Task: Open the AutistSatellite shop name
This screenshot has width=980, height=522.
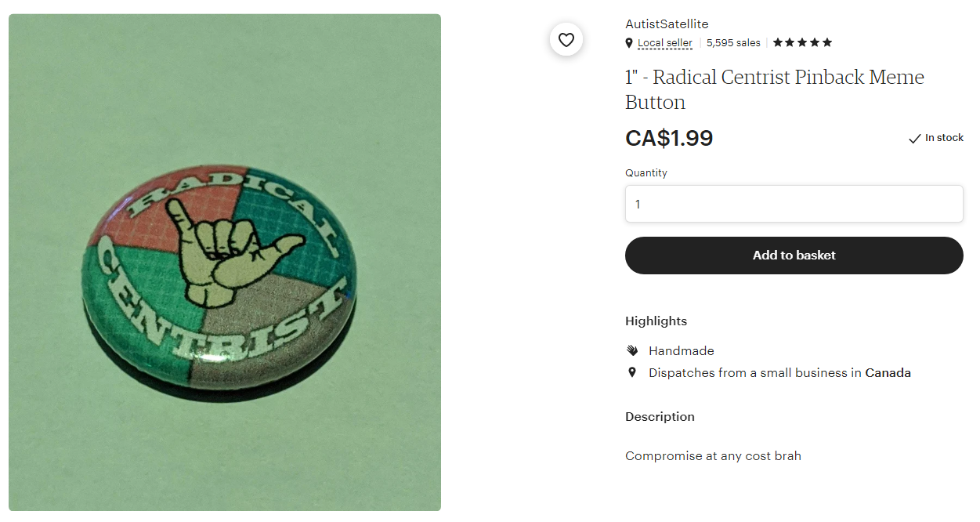Action: (667, 24)
